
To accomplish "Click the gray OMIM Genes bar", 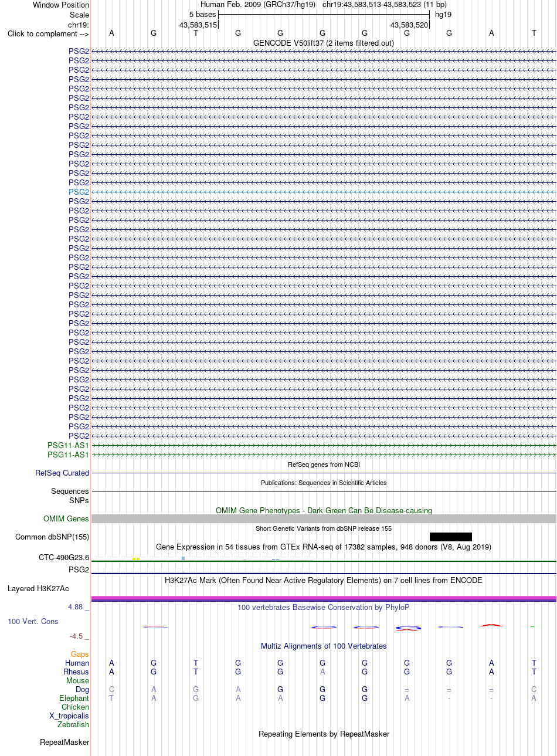I will (324, 518).
